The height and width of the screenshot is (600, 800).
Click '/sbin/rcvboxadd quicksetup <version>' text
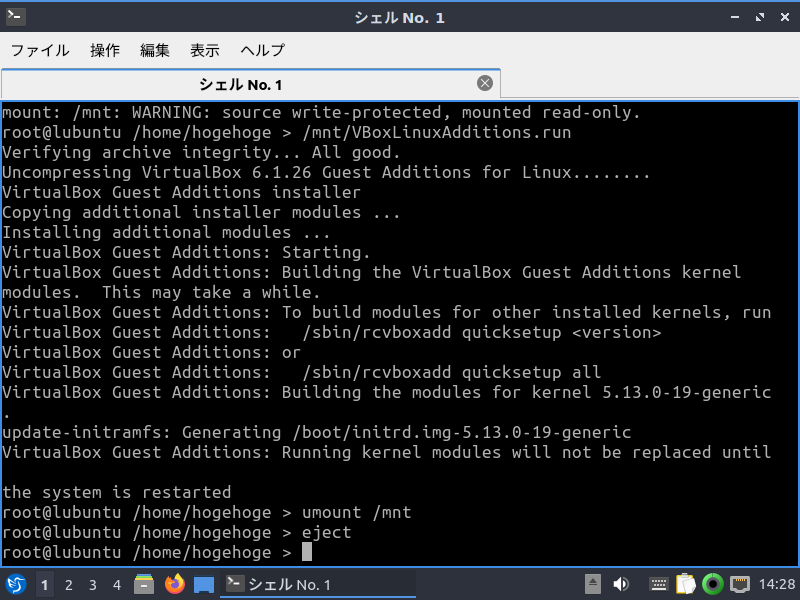pyautogui.click(x=482, y=332)
